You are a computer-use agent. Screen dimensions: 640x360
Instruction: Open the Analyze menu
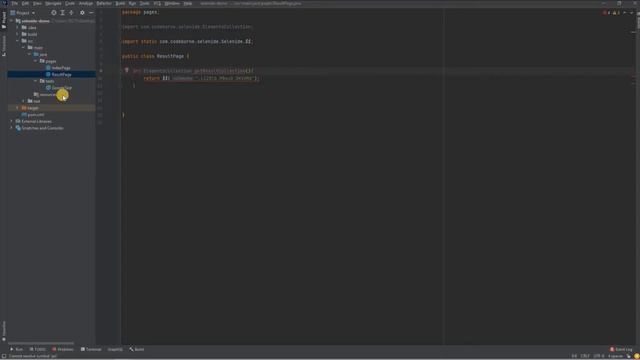[x=86, y=3]
